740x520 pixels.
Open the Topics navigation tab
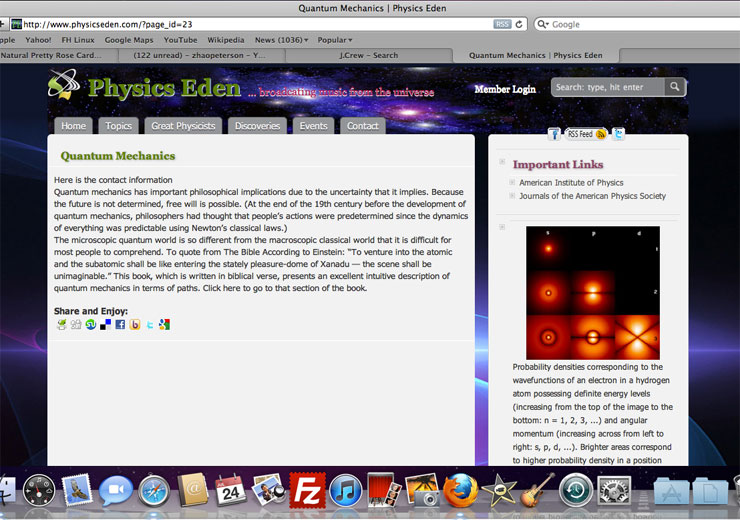tap(118, 126)
